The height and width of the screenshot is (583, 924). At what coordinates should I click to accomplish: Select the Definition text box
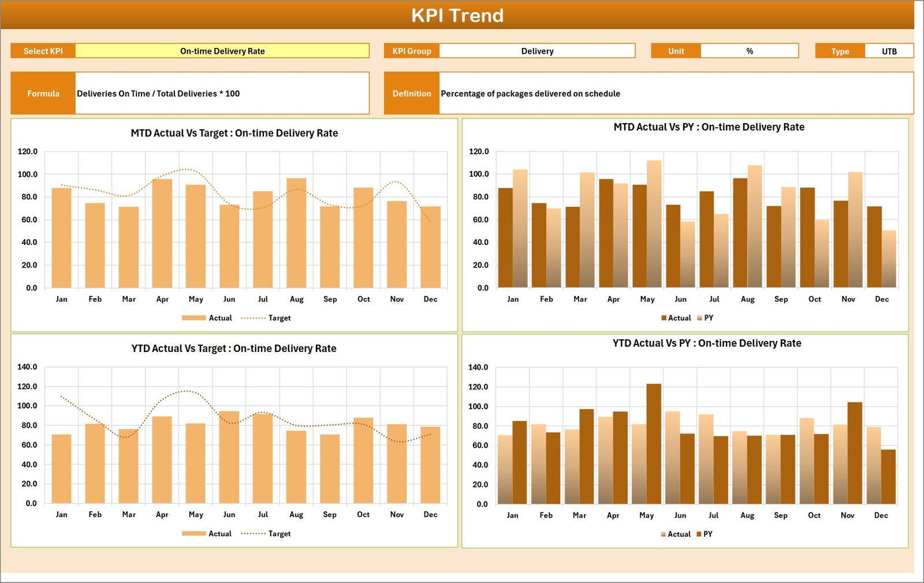pyautogui.click(x=577, y=93)
